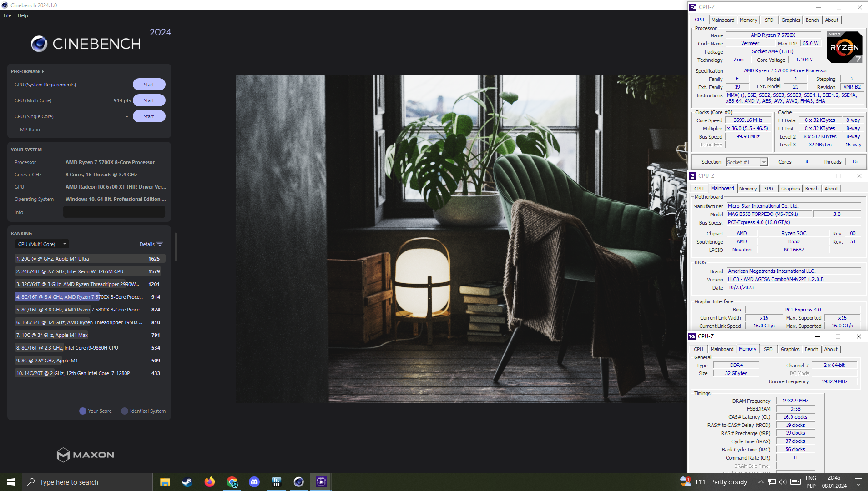Open the Windows Start menu
This screenshot has width=868, height=491.
tap(11, 482)
